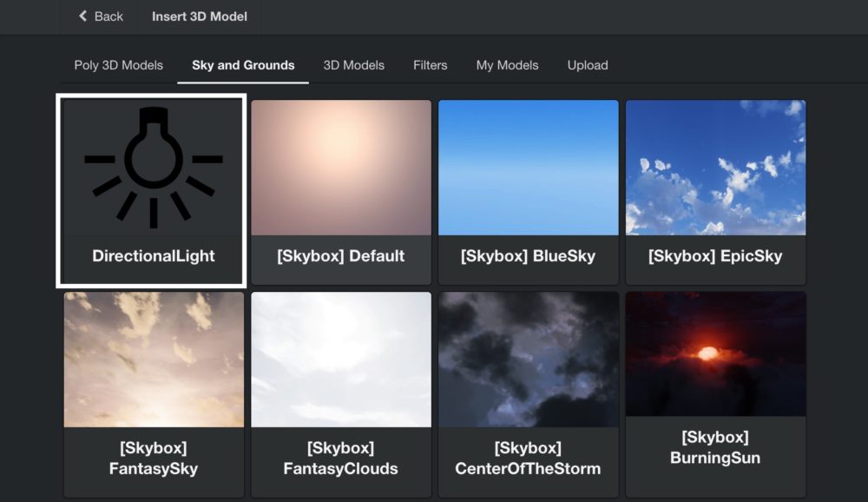Viewport: 868px width, 502px height.
Task: Select the [Skybox] FantasyClouds thumbnail
Action: [x=341, y=360]
